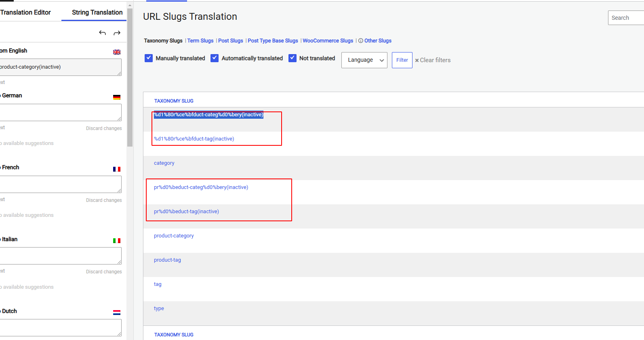The width and height of the screenshot is (644, 340).
Task: Select pr%d0%beduct-categ%d0%bery(inactive) slug
Action: click(201, 187)
